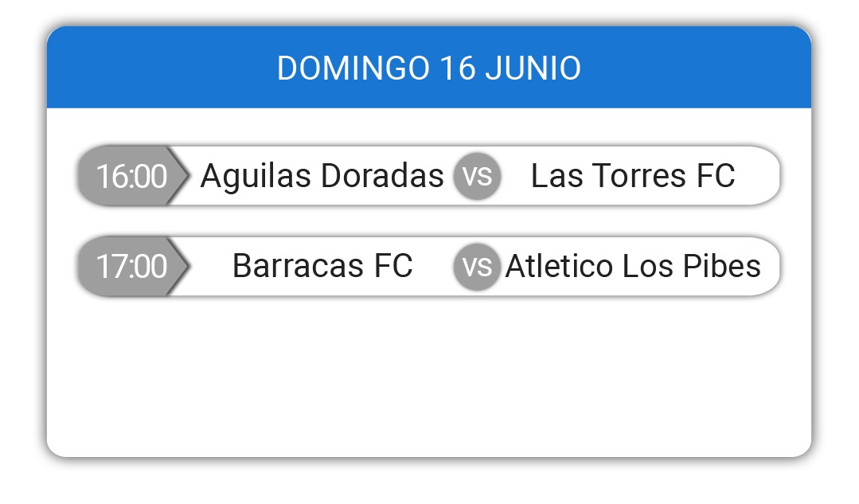
Task: Click the DOMINGO 16 JUNIO header title
Action: pyautogui.click(x=429, y=68)
